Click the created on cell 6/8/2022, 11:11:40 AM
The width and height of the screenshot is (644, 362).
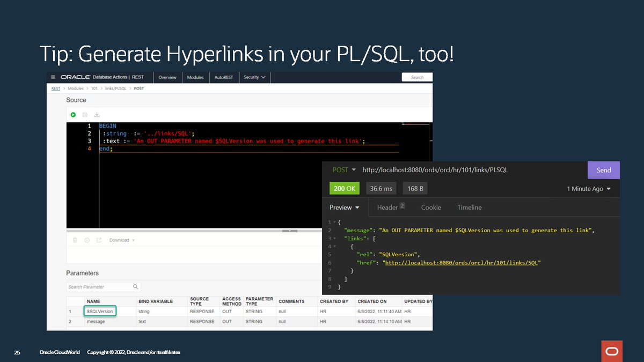pos(379,311)
